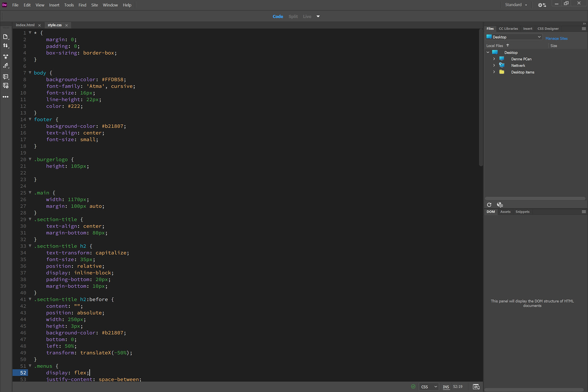Click the Refresh icon in Files panel

tap(489, 205)
